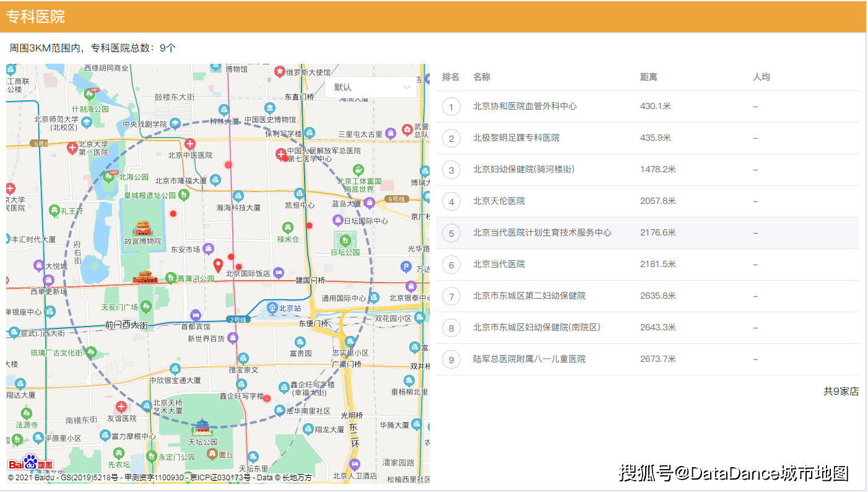Click the parking P icon near 万达
The height and width of the screenshot is (492, 868).
406,266
